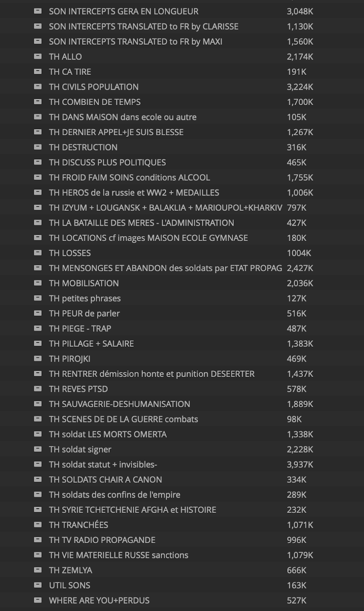Image resolution: width=364 pixels, height=611 pixels.
Task: Select the TH SOLDATS CHAIR A CANON row
Action: coord(105,480)
